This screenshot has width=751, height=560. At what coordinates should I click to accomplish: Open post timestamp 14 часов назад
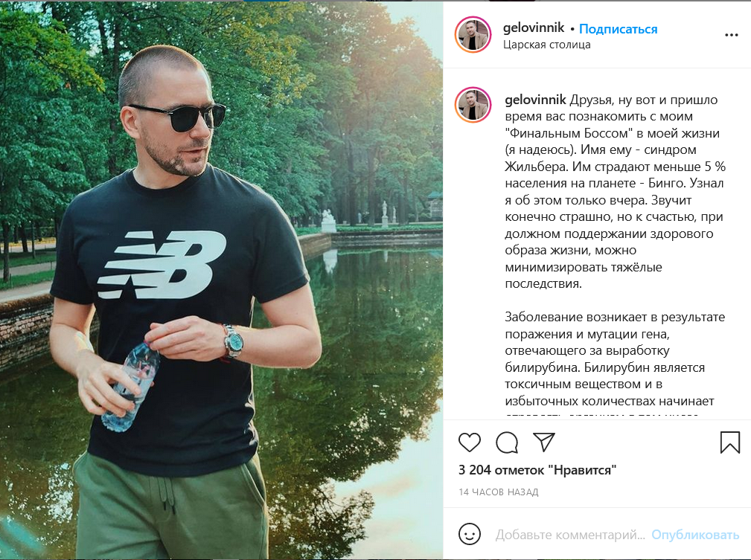[x=498, y=492]
